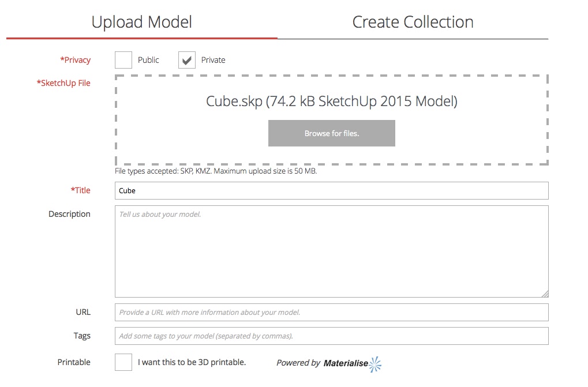This screenshot has height=387, width=588.
Task: Switch to the Create Collection tab
Action: coord(412,21)
